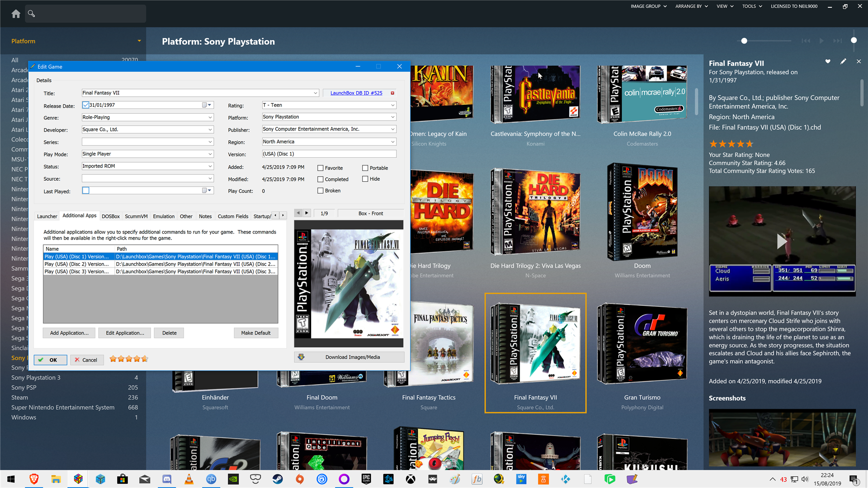868x488 pixels.
Task: Expand the Play Mode dropdown
Action: (x=210, y=154)
